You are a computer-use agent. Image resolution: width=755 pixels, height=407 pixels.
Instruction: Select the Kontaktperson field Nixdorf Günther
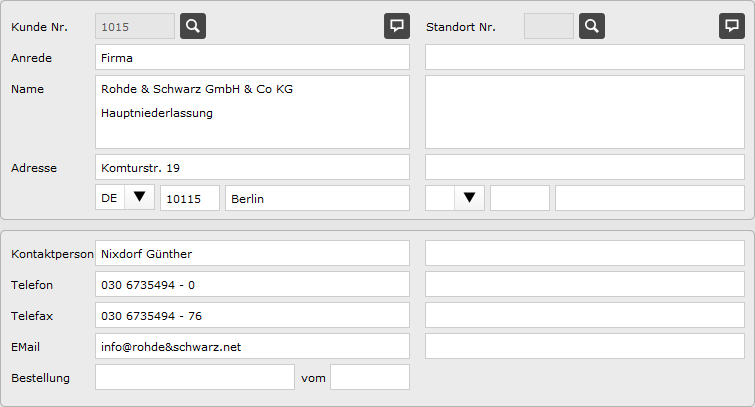[252, 254]
